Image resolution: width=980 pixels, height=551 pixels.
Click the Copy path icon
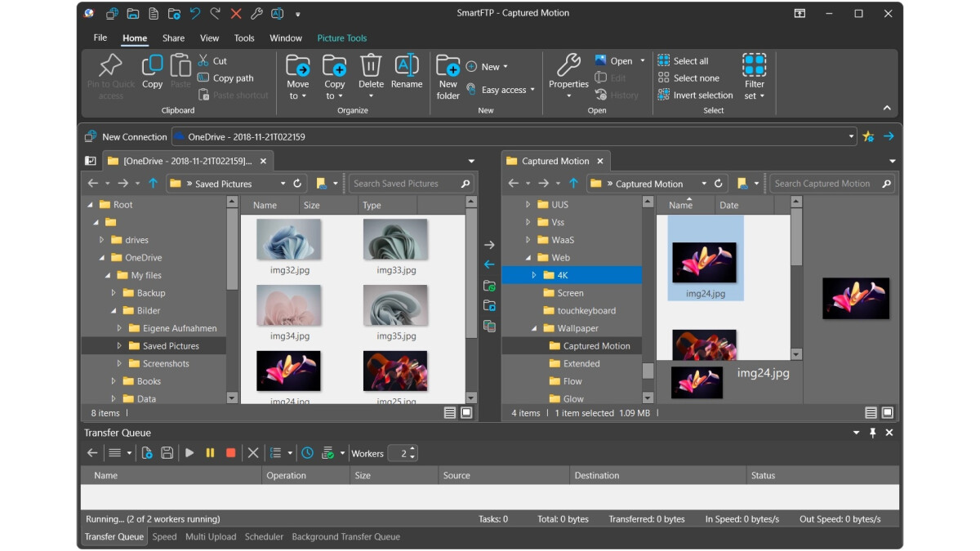(203, 78)
